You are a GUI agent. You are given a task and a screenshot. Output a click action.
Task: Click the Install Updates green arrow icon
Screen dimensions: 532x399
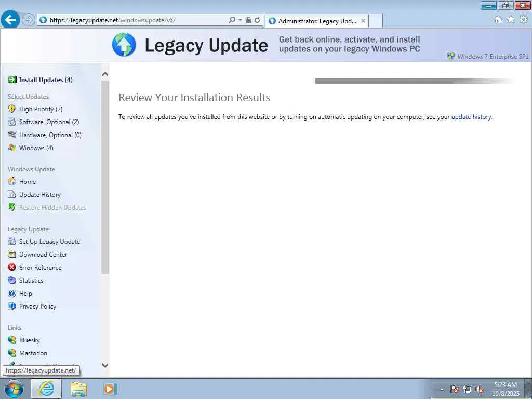pos(12,79)
